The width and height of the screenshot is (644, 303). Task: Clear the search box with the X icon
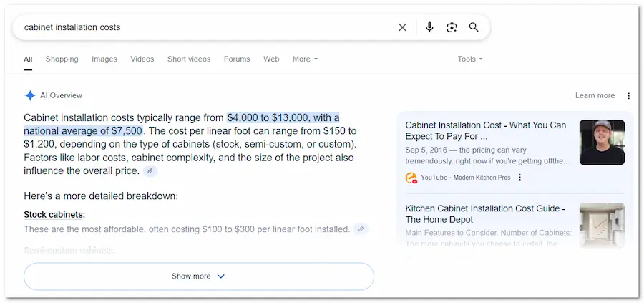[402, 27]
